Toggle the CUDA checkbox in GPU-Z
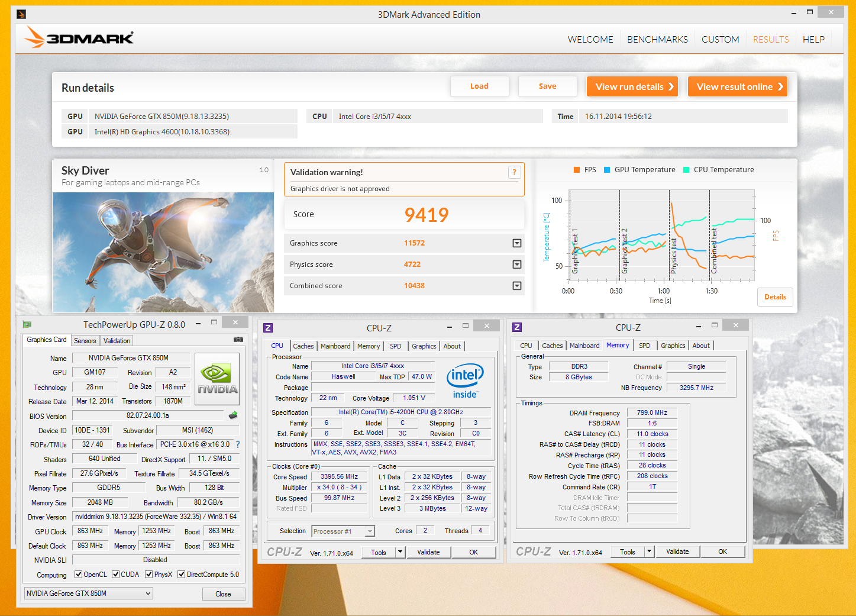Screen dimensions: 856x616 [x=116, y=575]
